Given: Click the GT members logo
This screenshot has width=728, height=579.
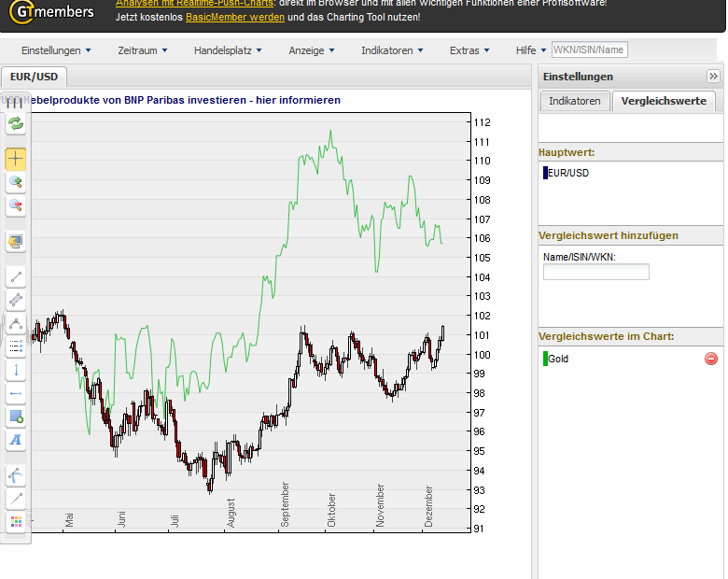Looking at the screenshot, I should click(x=51, y=12).
